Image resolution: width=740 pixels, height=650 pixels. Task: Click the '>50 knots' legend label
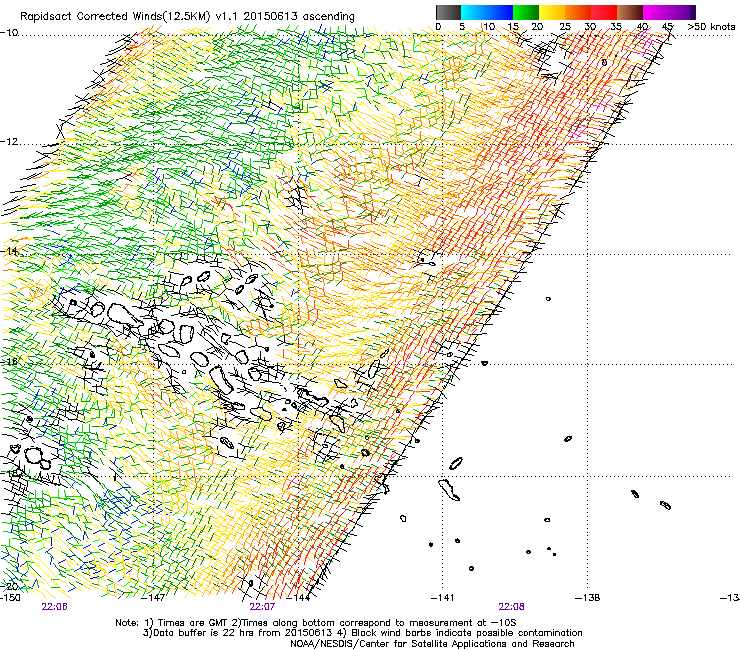tap(711, 27)
